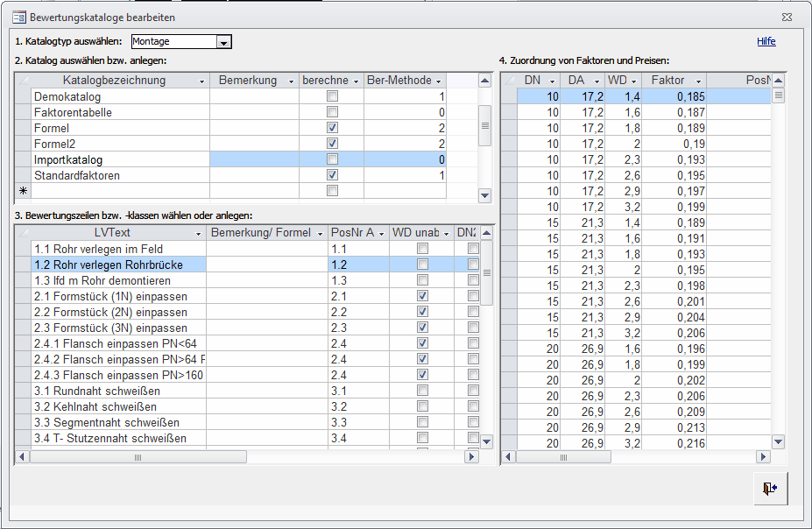This screenshot has height=529, width=812.
Task: Toggle WD unab checkbox for 1.1 Rohr verlegen
Action: click(x=422, y=250)
